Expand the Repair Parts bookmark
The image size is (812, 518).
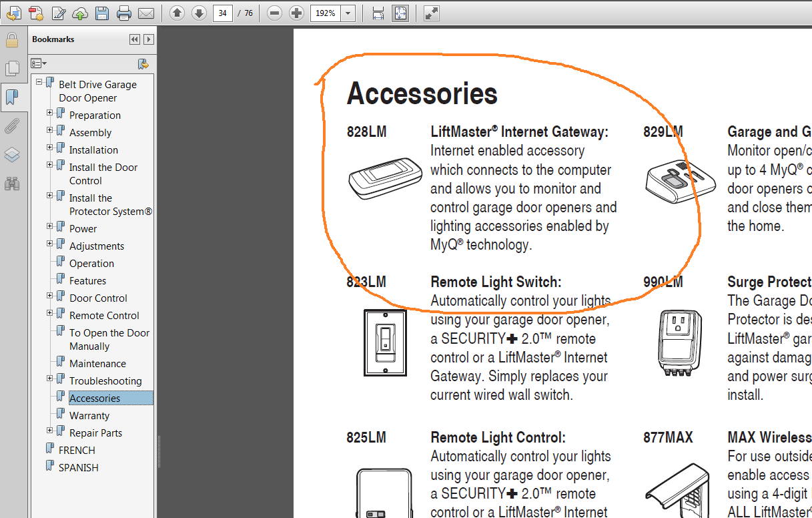click(50, 431)
